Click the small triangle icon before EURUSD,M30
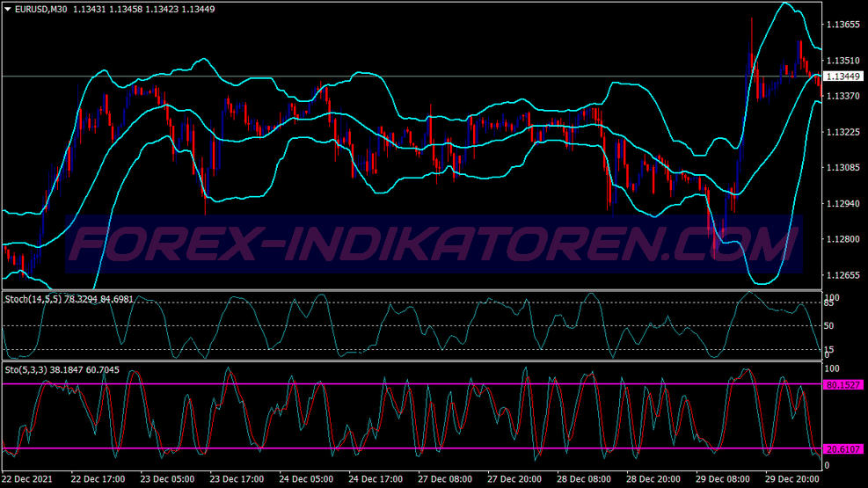Viewport: 868px width, 488px height. [x=7, y=9]
